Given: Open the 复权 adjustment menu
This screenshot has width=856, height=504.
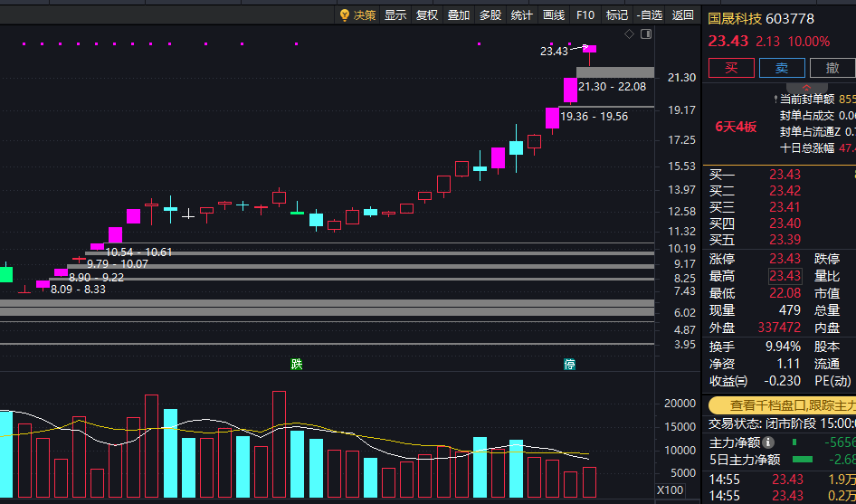Looking at the screenshot, I should pos(427,15).
